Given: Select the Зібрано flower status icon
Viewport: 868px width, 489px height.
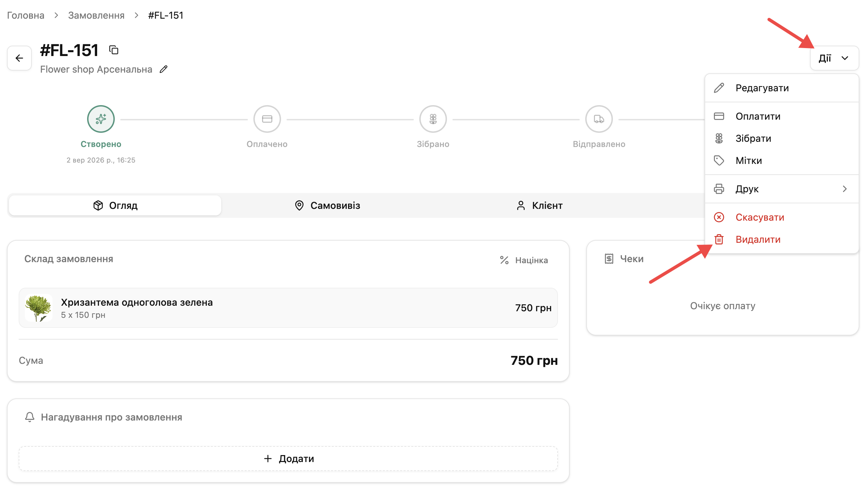Looking at the screenshot, I should 433,119.
